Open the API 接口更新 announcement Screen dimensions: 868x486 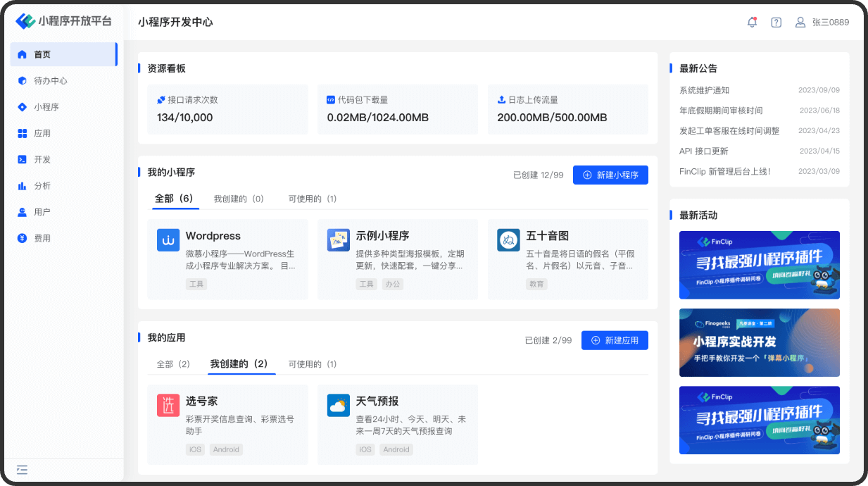tap(704, 151)
